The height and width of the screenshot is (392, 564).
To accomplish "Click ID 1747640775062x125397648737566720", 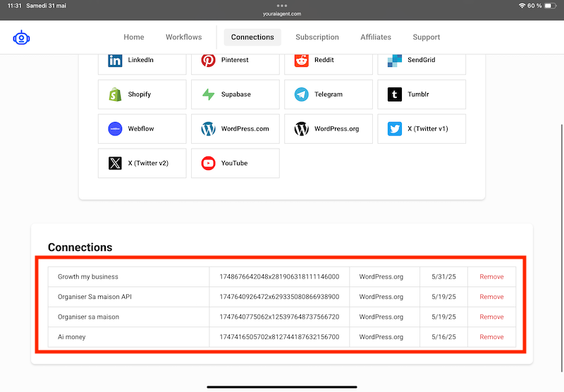I will coord(279,317).
